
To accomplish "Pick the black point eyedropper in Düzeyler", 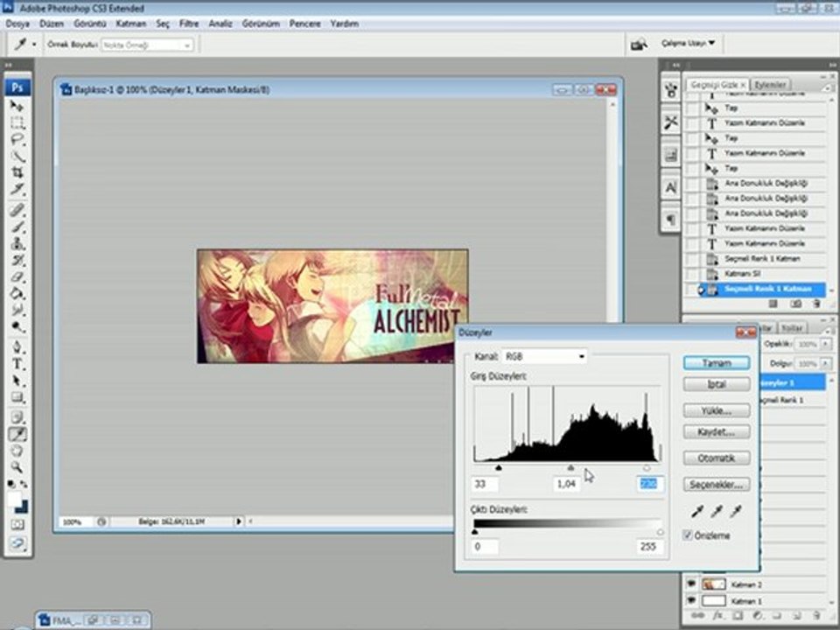I will click(697, 511).
